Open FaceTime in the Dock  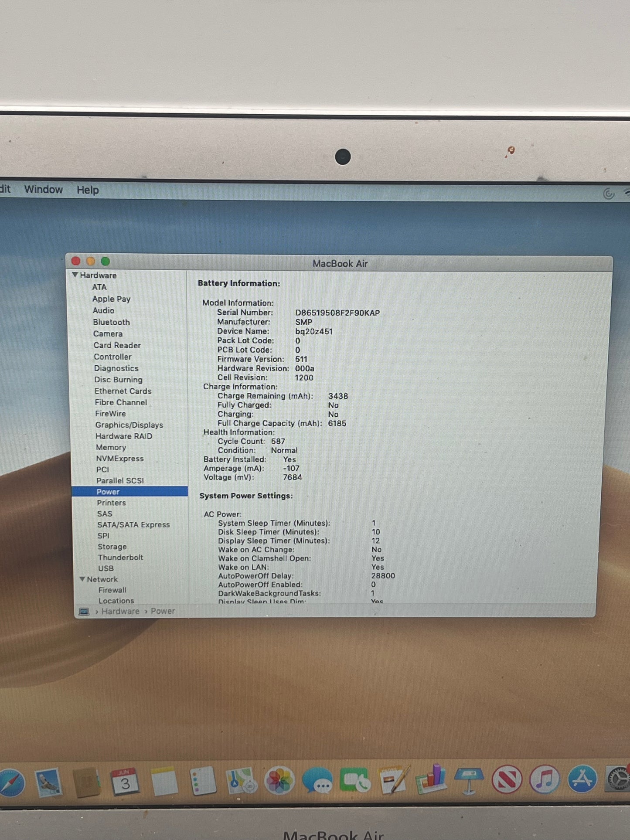pyautogui.click(x=355, y=780)
